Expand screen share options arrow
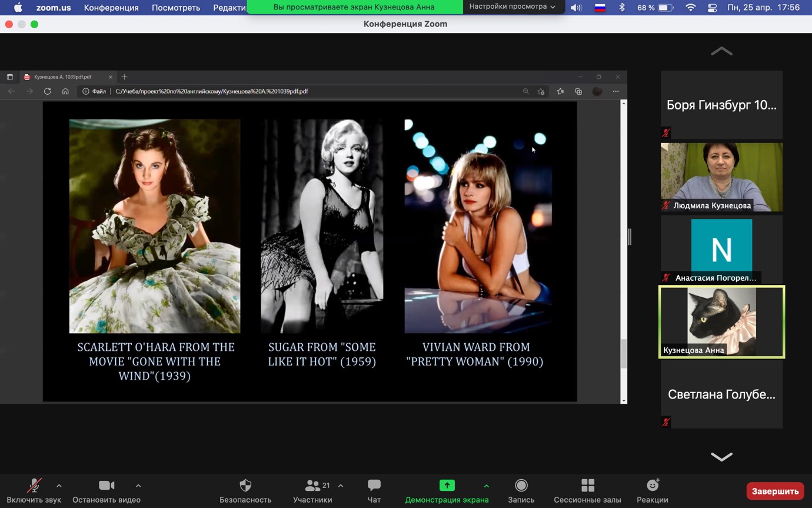Viewport: 812px width, 508px height. click(x=486, y=486)
